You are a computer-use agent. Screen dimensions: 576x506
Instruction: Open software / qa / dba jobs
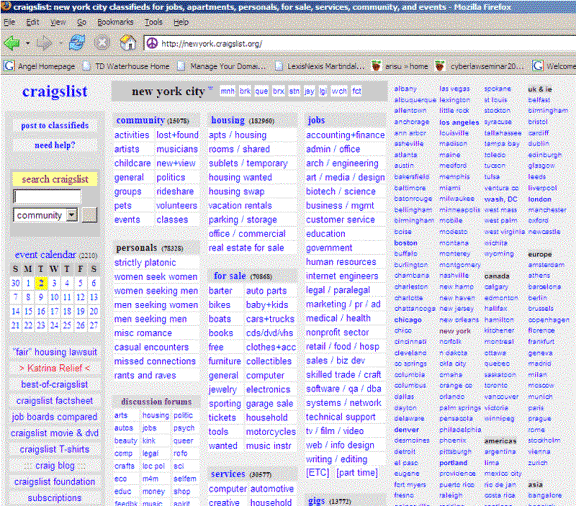pyautogui.click(x=344, y=389)
